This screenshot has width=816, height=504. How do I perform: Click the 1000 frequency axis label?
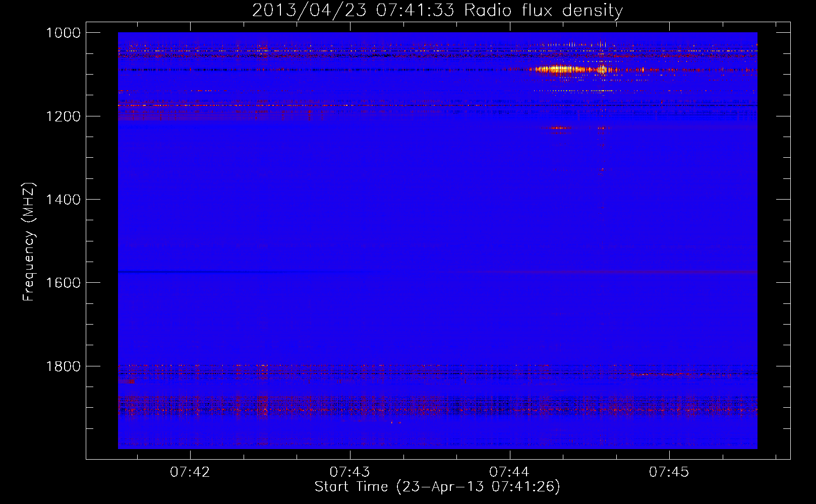64,33
